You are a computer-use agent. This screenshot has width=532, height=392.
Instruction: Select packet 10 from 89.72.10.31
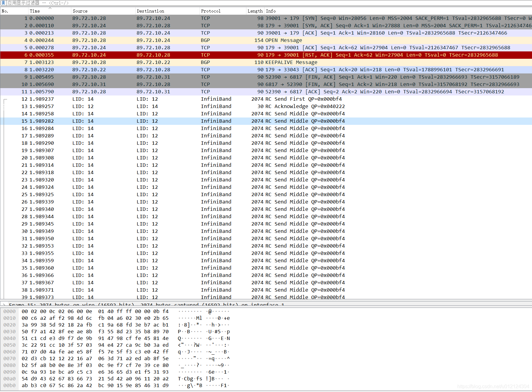(266, 84)
